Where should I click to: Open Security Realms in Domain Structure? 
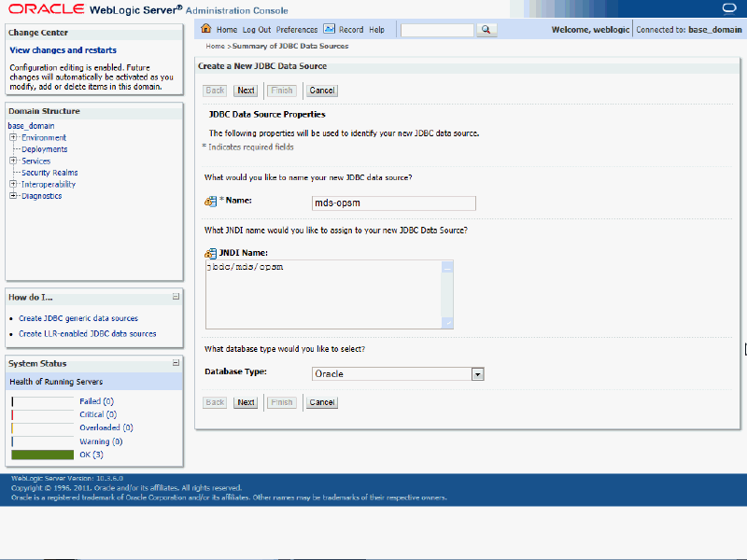tap(49, 173)
